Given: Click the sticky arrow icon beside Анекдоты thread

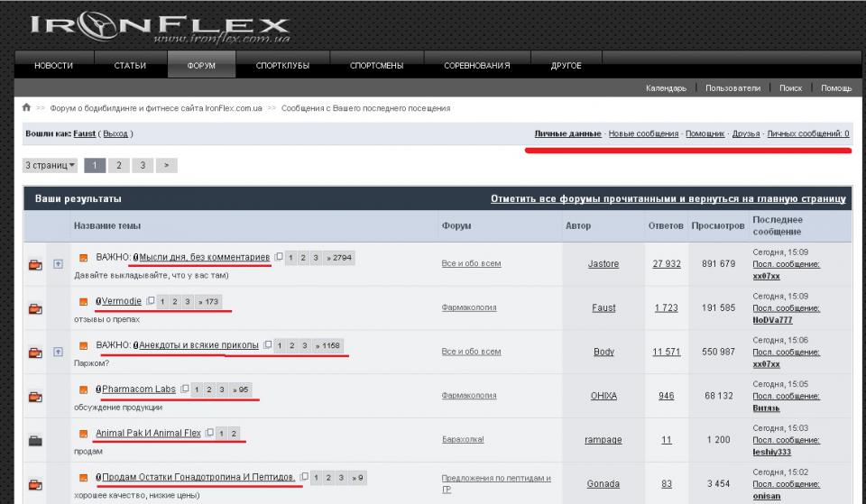Looking at the screenshot, I should coord(59,353).
